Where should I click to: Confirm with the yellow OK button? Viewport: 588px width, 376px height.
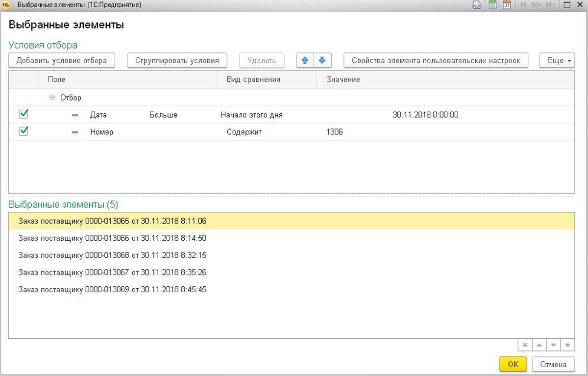pos(513,364)
